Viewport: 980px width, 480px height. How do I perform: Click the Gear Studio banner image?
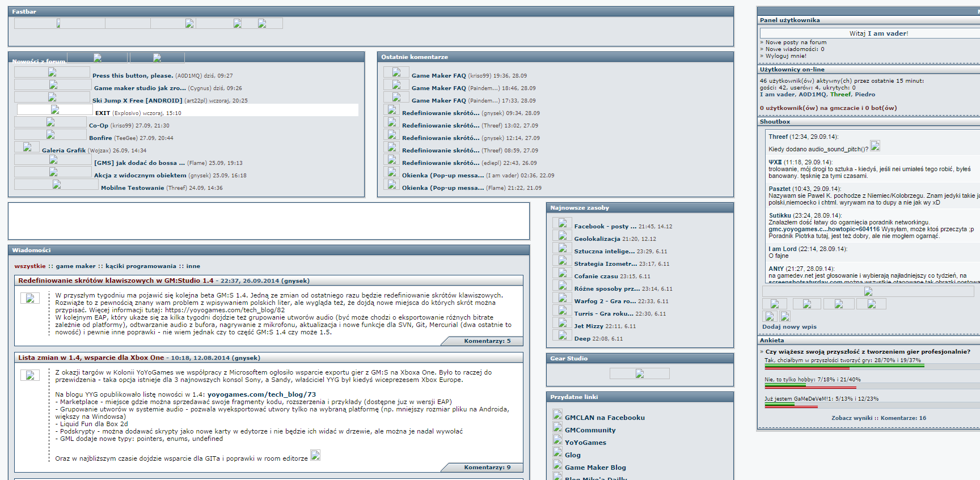coord(640,373)
